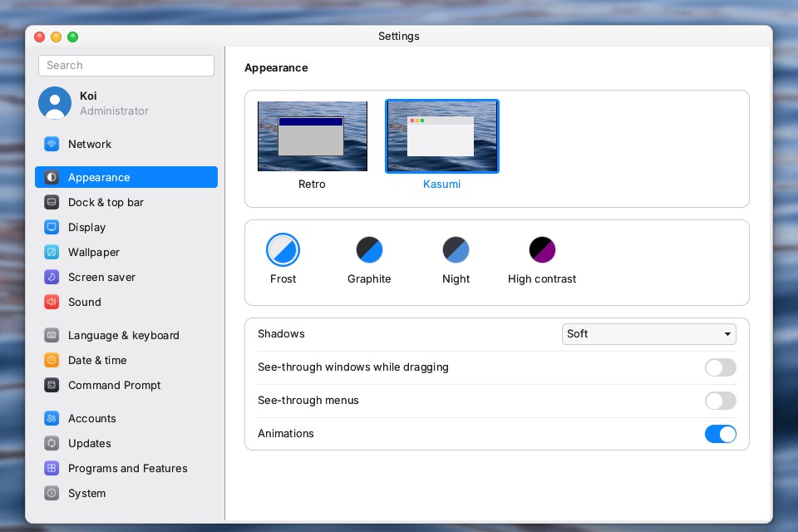The image size is (798, 532).
Task: Open the Command Prompt icon
Action: coord(52,385)
